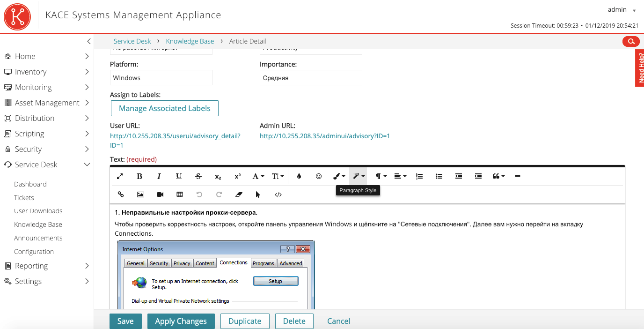The width and height of the screenshot is (644, 329).
Task: Insert a table into the article
Action: coord(180,194)
